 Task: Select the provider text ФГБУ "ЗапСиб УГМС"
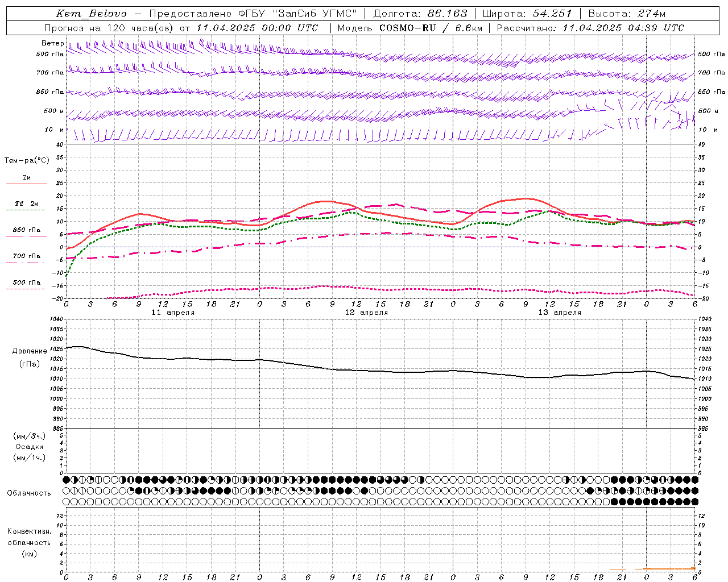(x=297, y=14)
